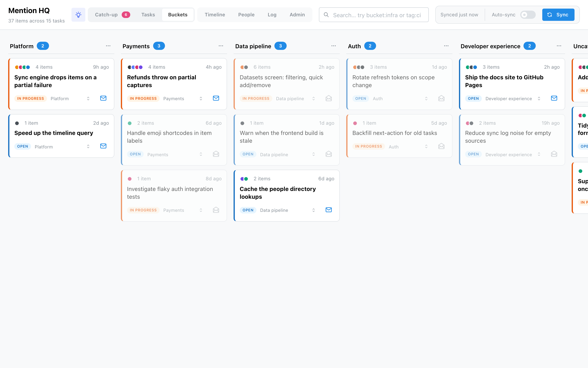The width and height of the screenshot is (588, 368).
Task: Switch to the Catch-up tab
Action: 112,15
